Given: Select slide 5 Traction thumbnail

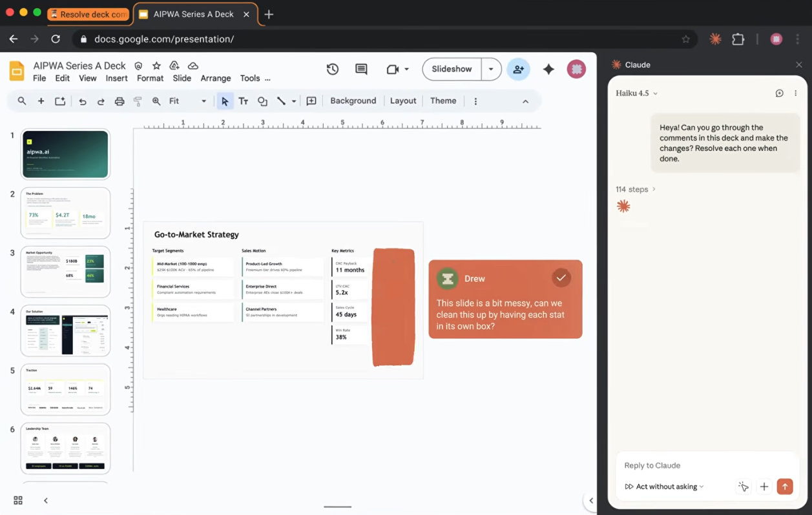Looking at the screenshot, I should click(65, 389).
